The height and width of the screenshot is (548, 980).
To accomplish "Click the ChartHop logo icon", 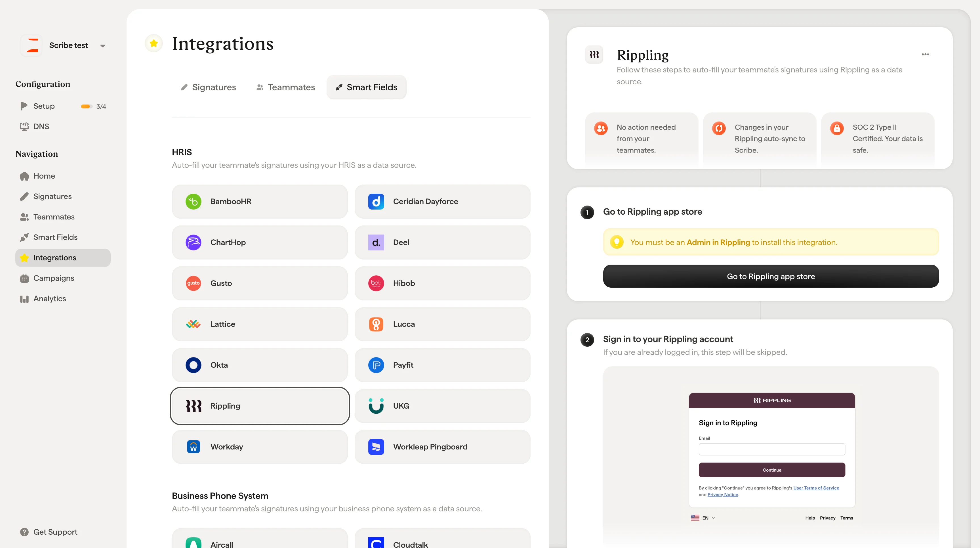I will tap(193, 242).
